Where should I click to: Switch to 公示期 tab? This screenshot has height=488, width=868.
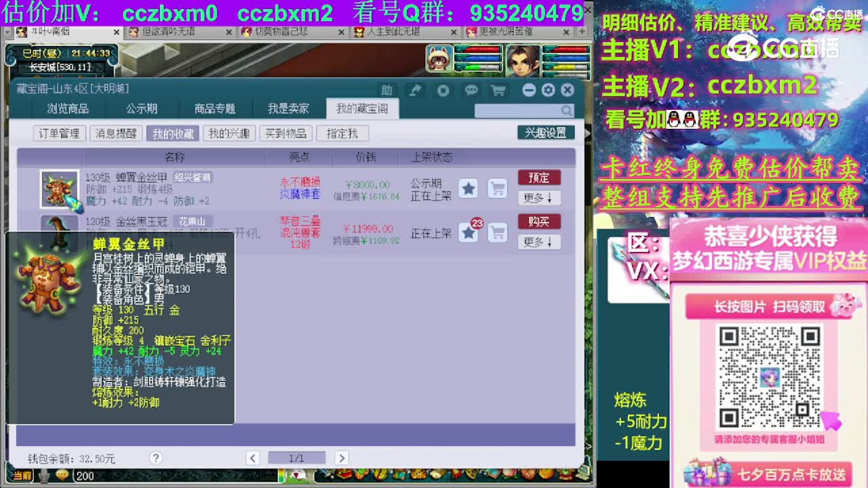[x=142, y=108]
